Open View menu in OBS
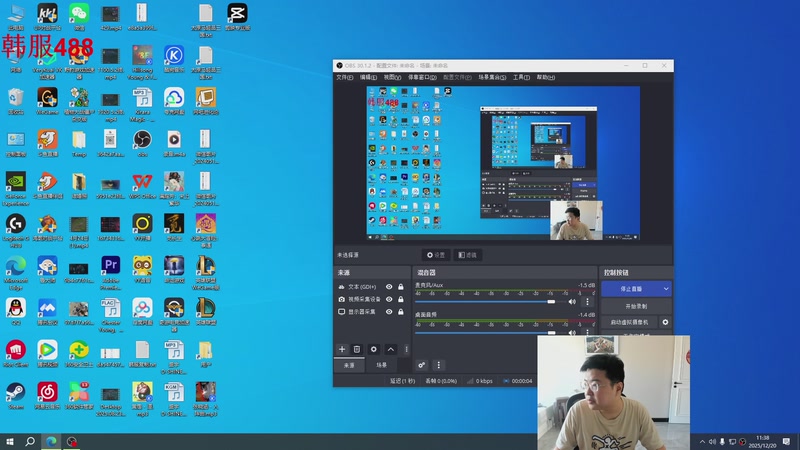 tap(392, 77)
